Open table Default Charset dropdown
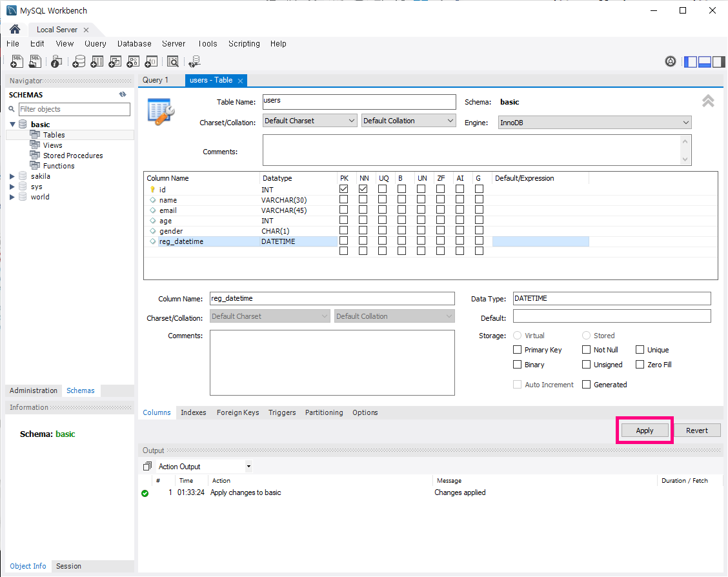Image resolution: width=728 pixels, height=577 pixels. coord(310,121)
